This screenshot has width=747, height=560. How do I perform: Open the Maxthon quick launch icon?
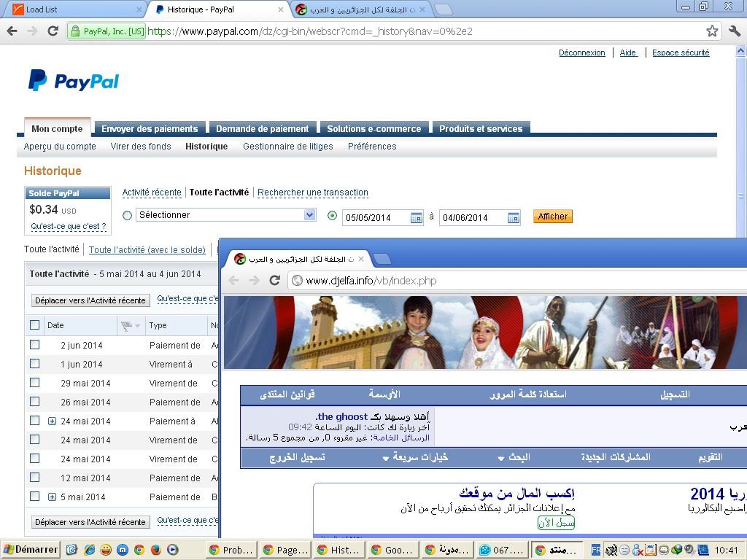point(123,550)
